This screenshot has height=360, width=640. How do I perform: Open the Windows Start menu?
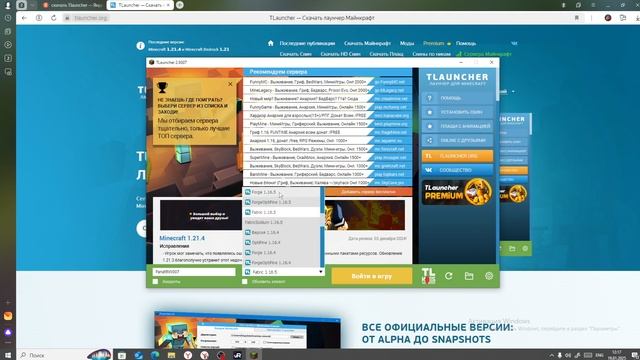coord(8,355)
